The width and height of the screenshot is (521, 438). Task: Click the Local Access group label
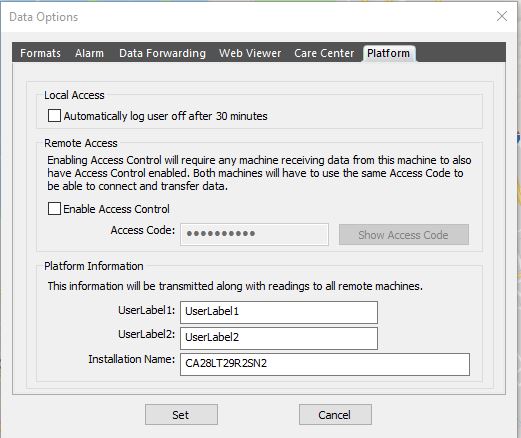click(74, 95)
